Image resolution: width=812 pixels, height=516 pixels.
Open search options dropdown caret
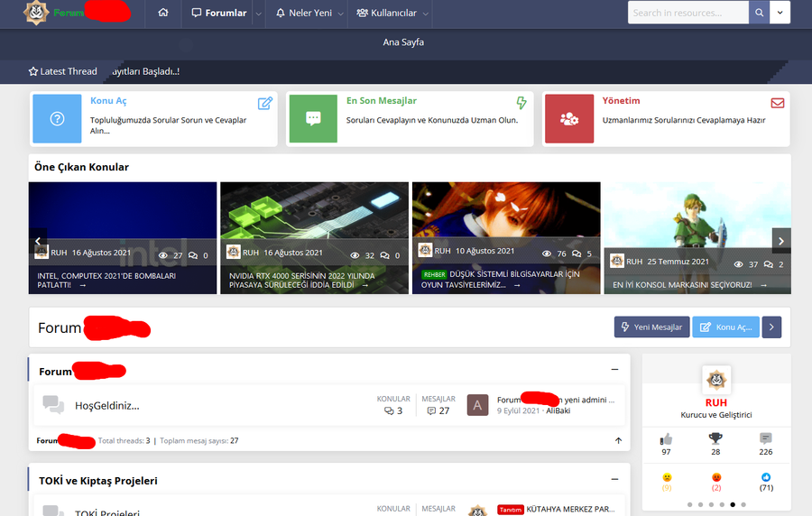780,13
